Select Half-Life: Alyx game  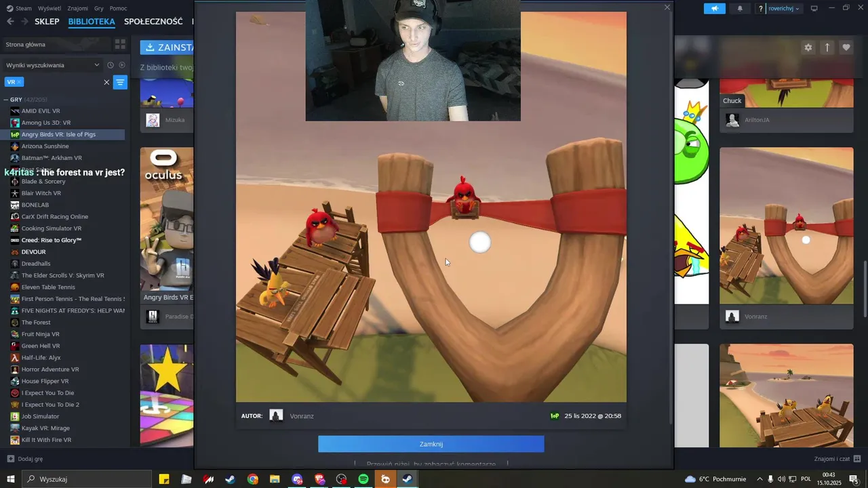(x=41, y=358)
